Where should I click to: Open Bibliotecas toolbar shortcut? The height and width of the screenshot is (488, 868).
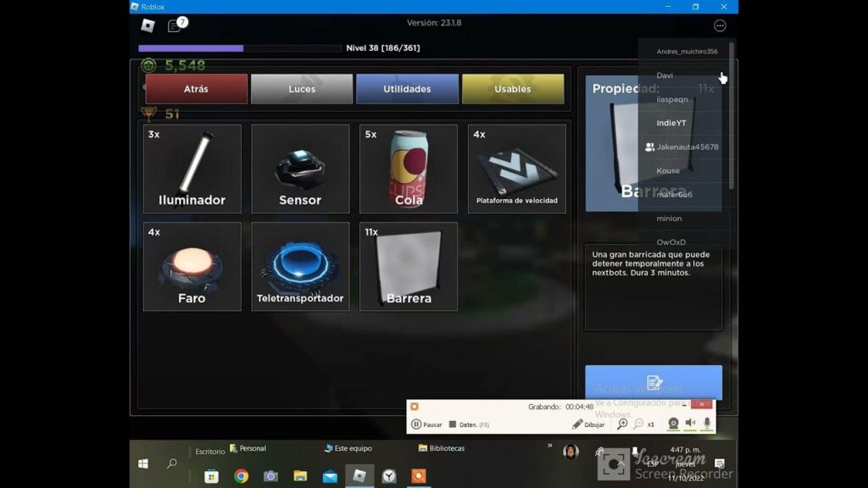(442, 448)
